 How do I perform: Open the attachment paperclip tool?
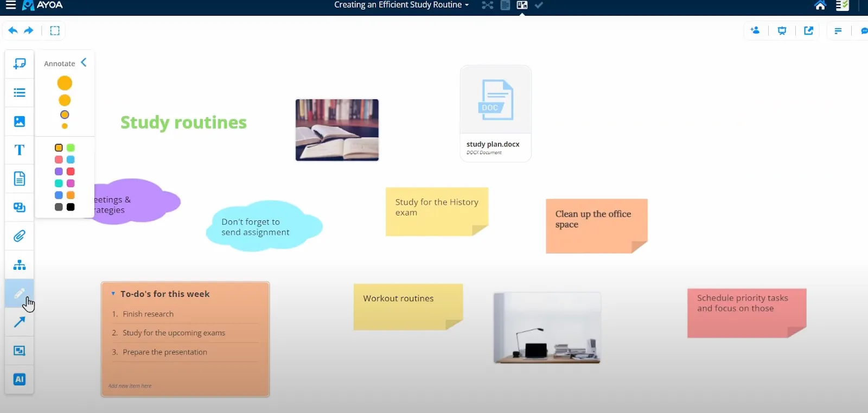pos(20,236)
